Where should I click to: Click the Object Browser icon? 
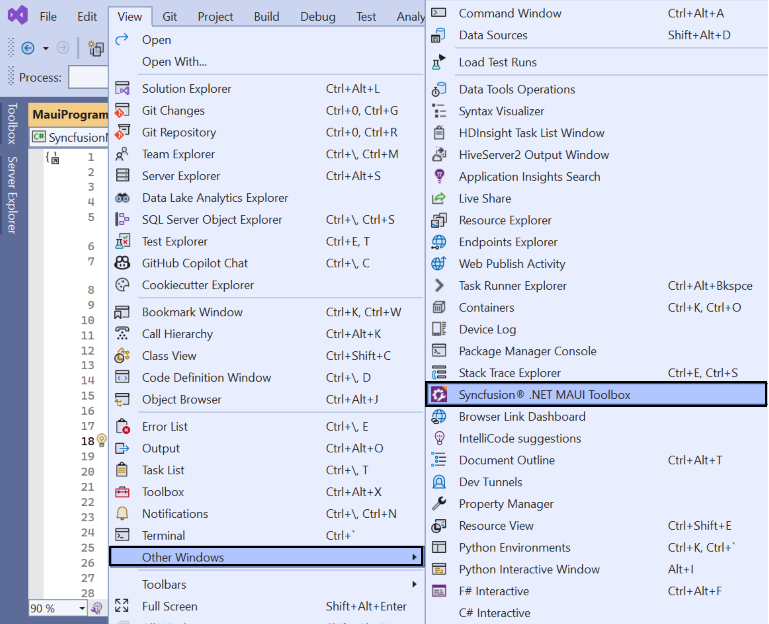pyautogui.click(x=122, y=399)
